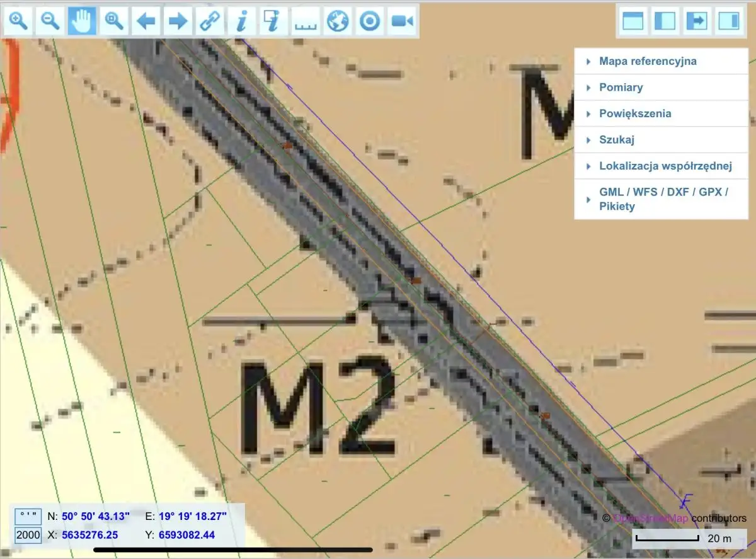Viewport: 756px width, 559px height.
Task: Click the 2000 coordinate system button
Action: pos(28,536)
